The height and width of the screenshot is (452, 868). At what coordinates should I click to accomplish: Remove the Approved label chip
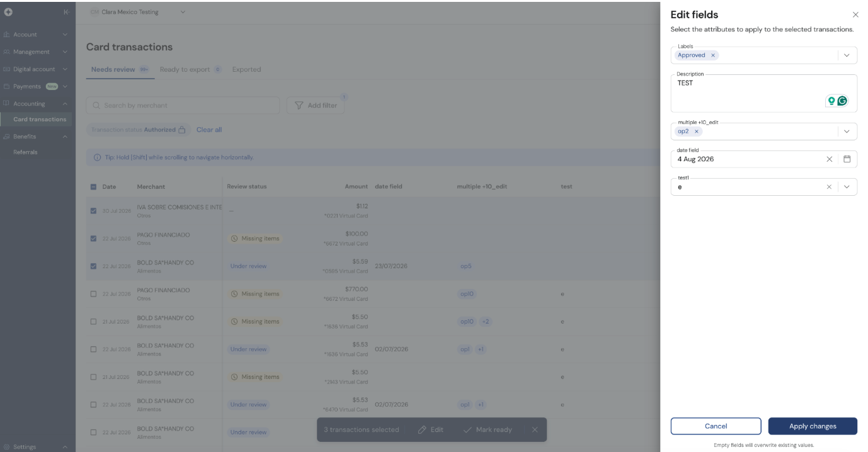713,55
